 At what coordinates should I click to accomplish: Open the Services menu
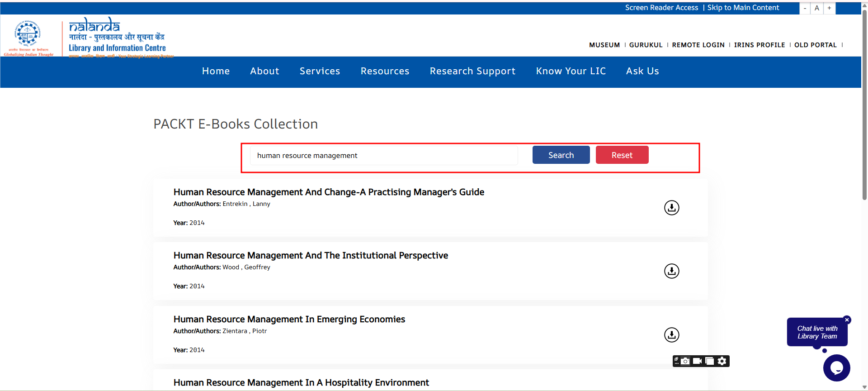click(320, 71)
